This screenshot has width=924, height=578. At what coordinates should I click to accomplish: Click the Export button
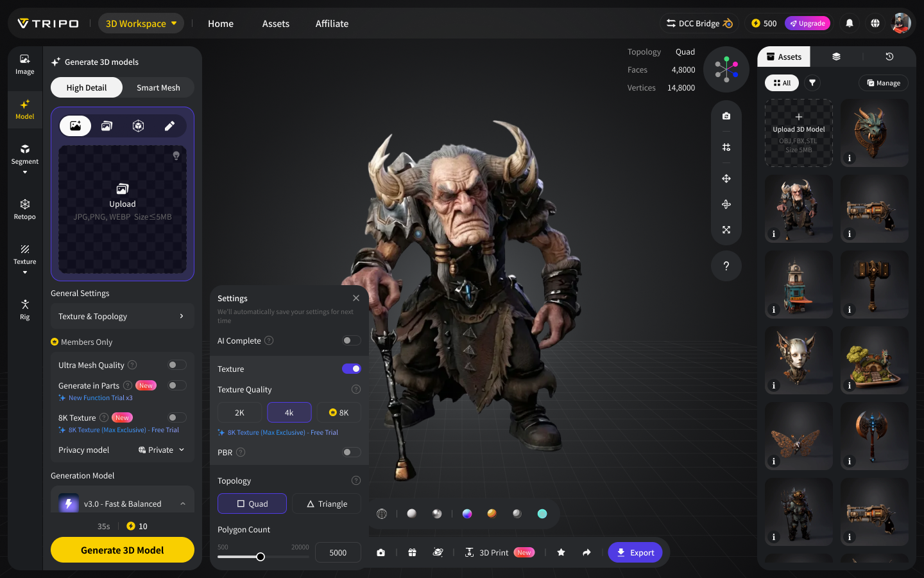click(x=635, y=552)
